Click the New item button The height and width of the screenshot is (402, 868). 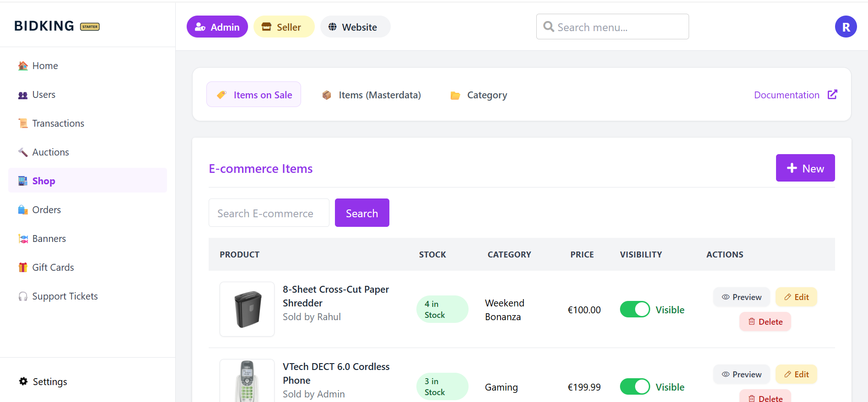coord(805,168)
